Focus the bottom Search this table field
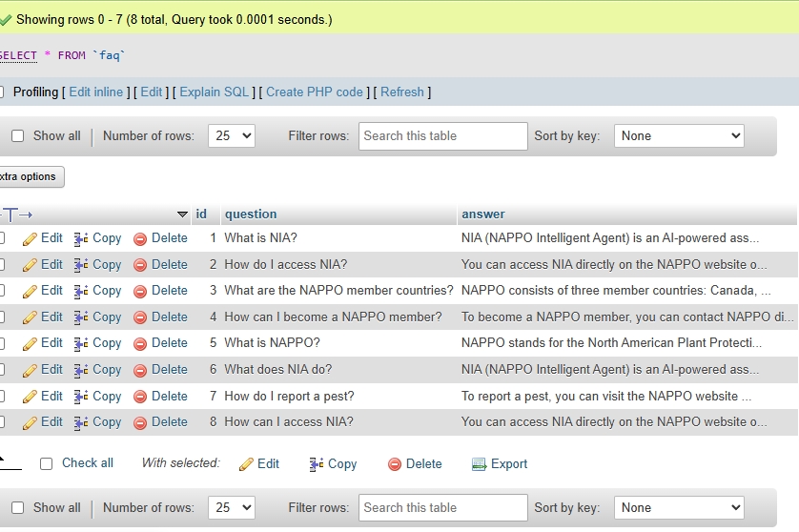This screenshot has height=532, width=799. click(x=442, y=507)
